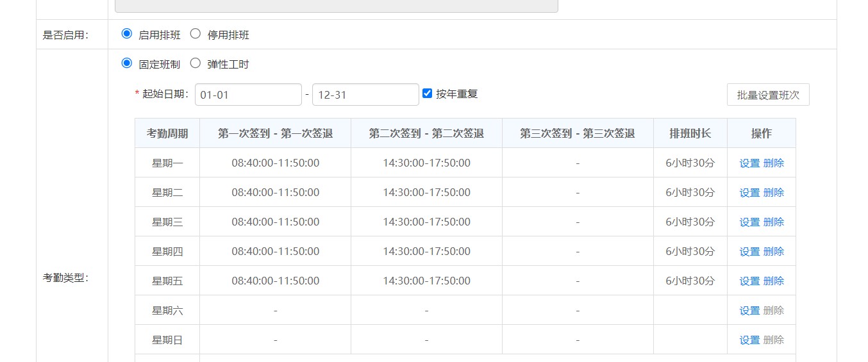
Task: Select the 停用排班 radio option
Action: tap(196, 34)
